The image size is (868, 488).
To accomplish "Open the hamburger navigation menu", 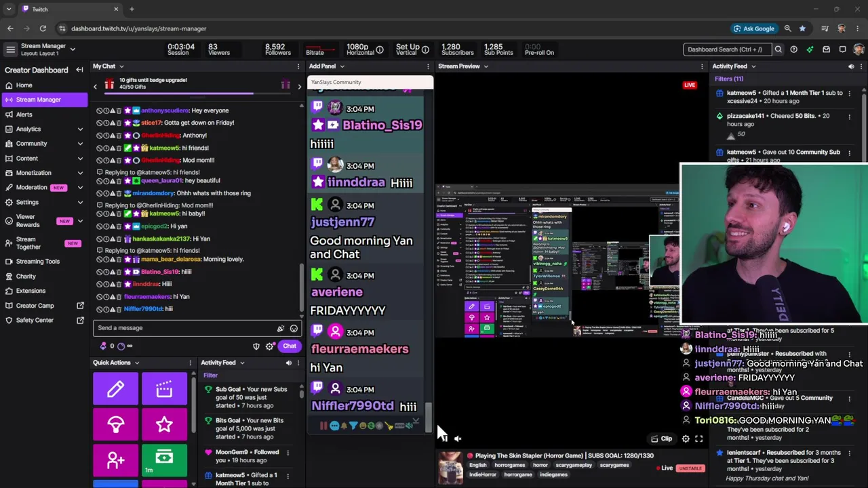I will pos(10,49).
